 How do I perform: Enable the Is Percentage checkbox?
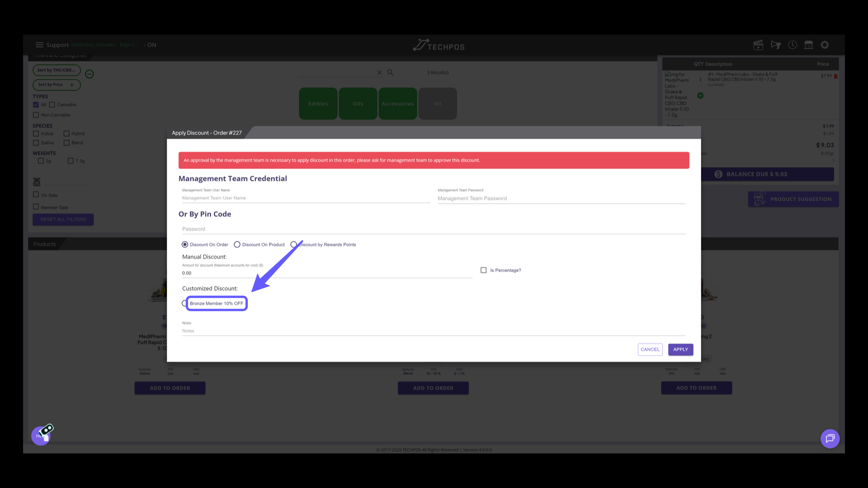pos(483,270)
